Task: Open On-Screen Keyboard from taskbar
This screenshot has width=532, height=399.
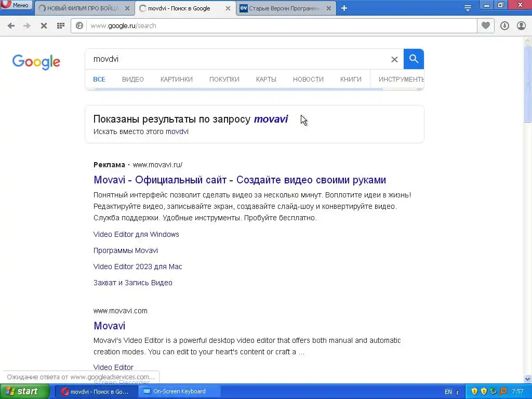Action: click(x=179, y=392)
